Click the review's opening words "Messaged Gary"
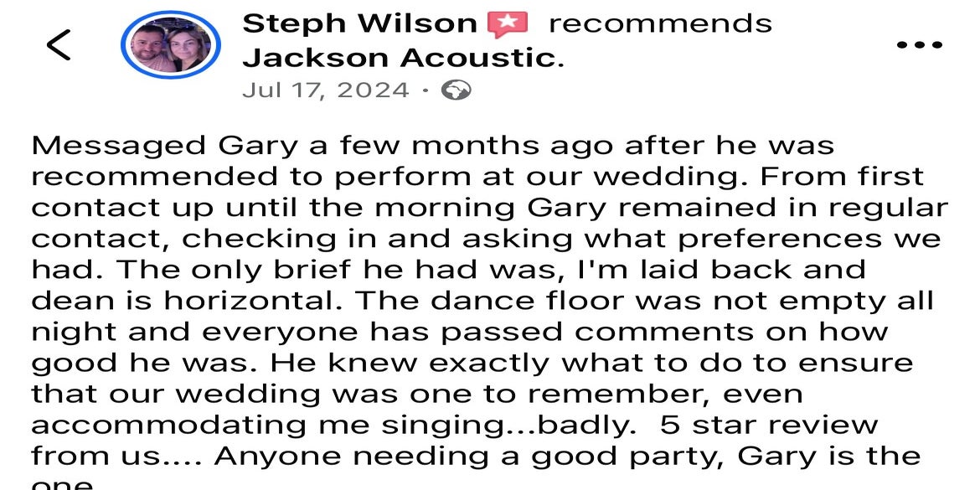 (164, 146)
